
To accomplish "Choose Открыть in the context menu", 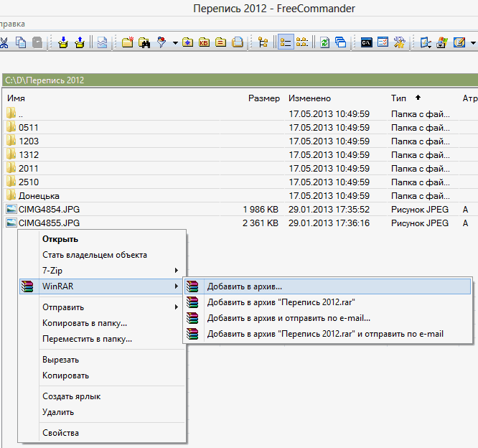I will point(102,239).
